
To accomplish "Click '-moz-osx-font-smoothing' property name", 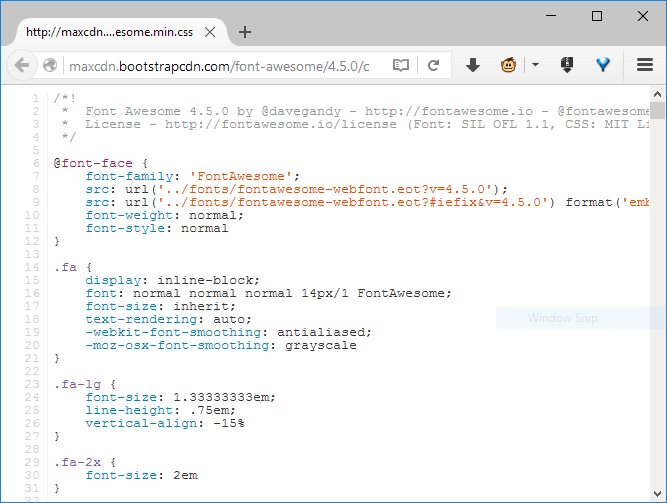I will [x=177, y=346].
